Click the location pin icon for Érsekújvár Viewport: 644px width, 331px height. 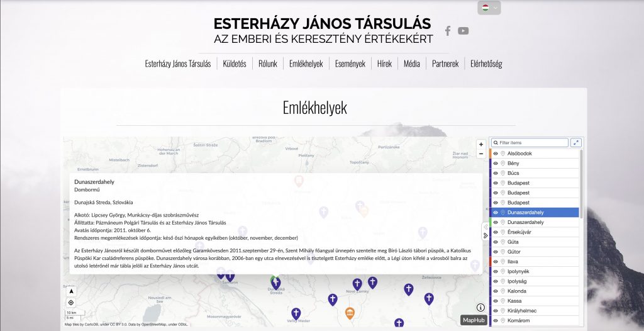[502, 232]
